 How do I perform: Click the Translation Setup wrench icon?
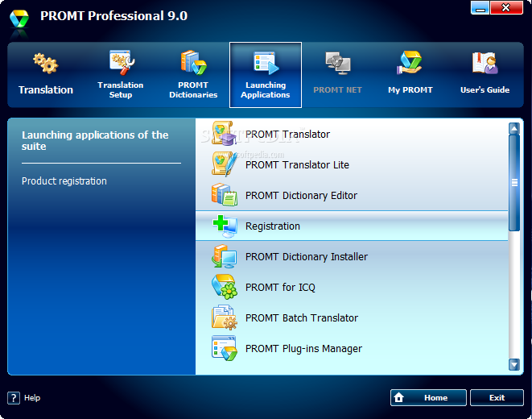point(122,63)
